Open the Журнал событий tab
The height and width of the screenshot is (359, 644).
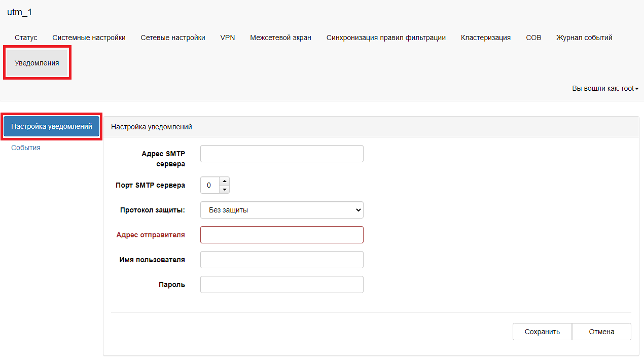[584, 38]
